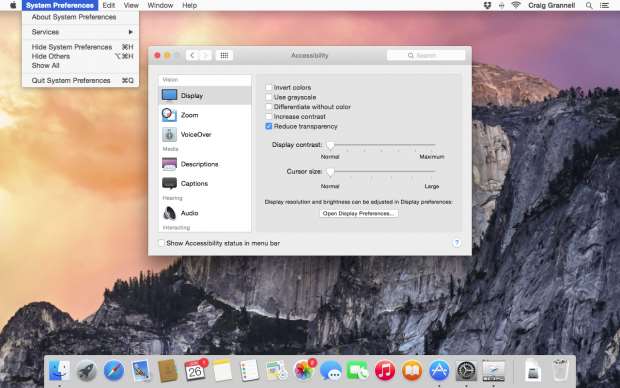Click the Accessibility help question mark
Image resolution: width=620 pixels, height=388 pixels.
tap(456, 243)
